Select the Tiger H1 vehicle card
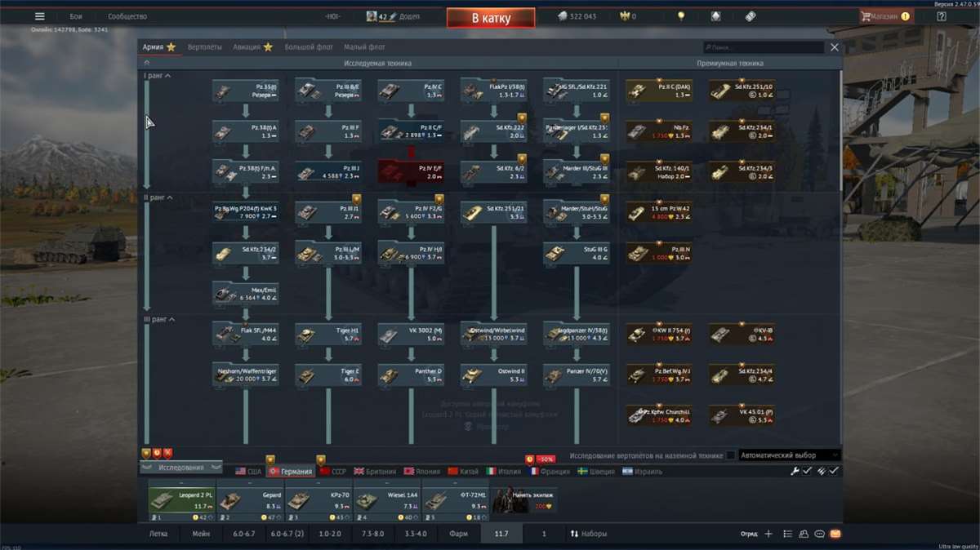The image size is (980, 550). click(328, 334)
